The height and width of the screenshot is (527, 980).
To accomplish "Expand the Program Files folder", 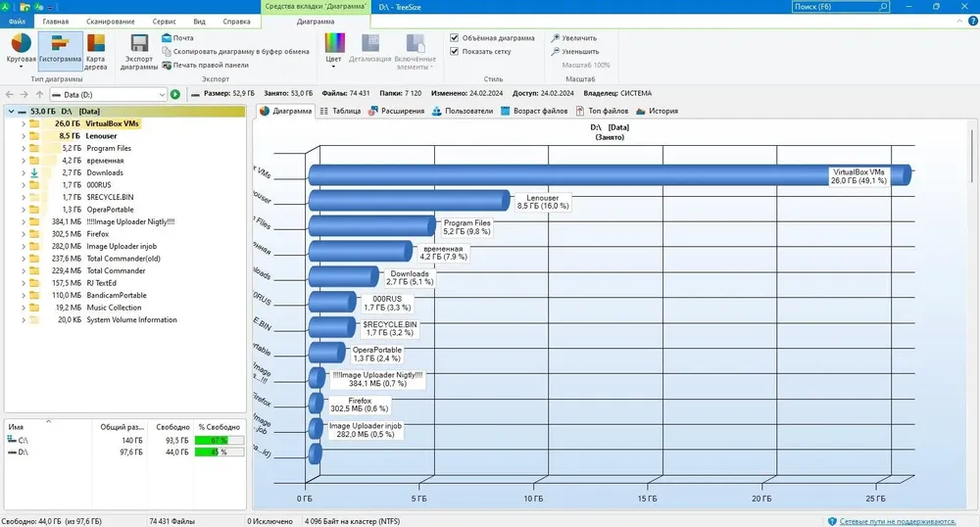I will point(24,148).
